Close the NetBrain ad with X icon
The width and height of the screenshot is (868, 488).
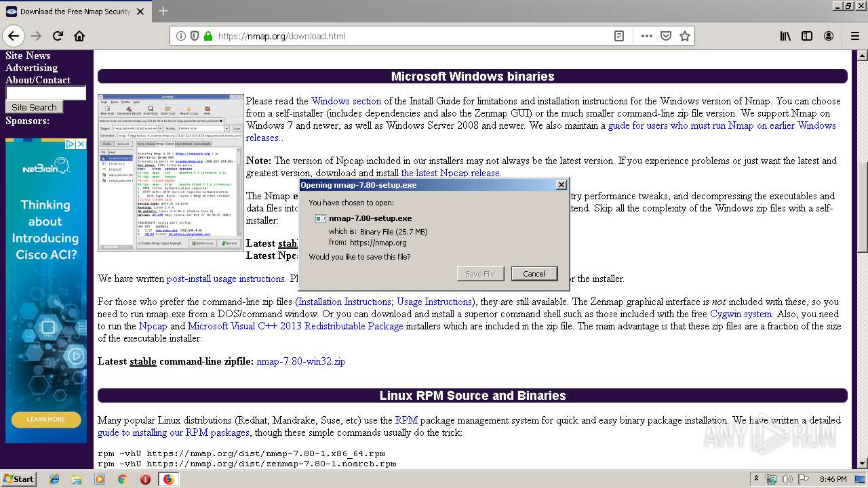pos(81,144)
